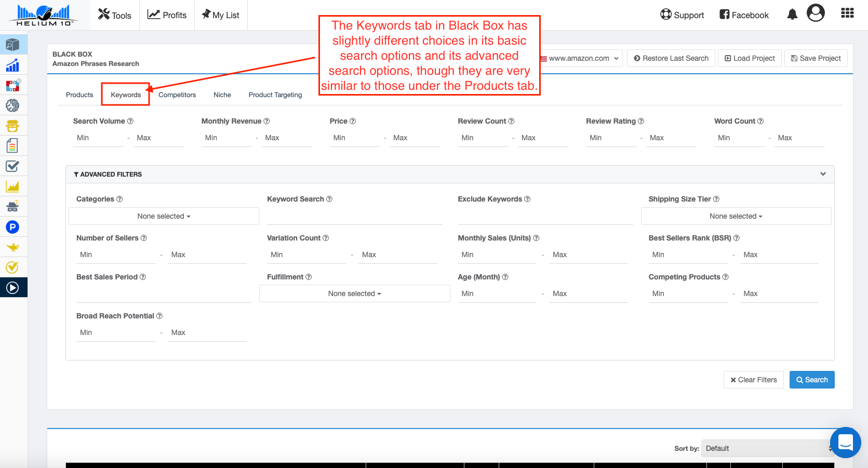Viewport: 868px width, 468px height.
Task: Click the blue bar chart growth sidebar icon
Action: pos(12,65)
